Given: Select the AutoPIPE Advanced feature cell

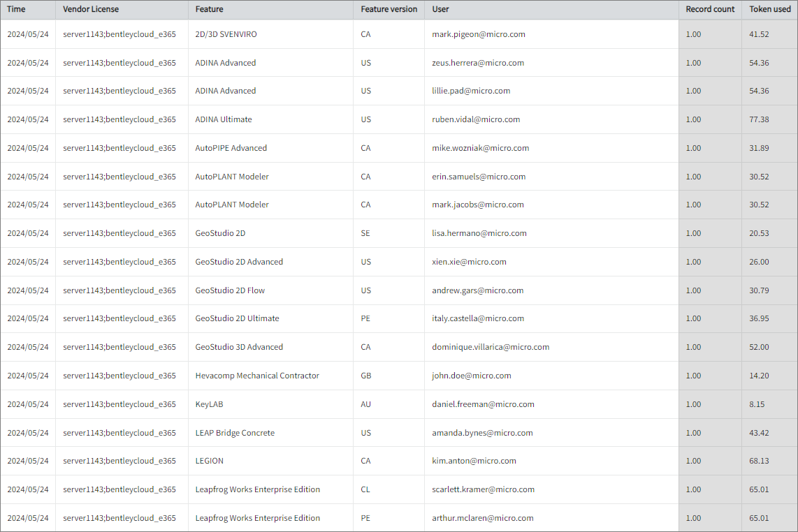Looking at the screenshot, I should (231, 148).
